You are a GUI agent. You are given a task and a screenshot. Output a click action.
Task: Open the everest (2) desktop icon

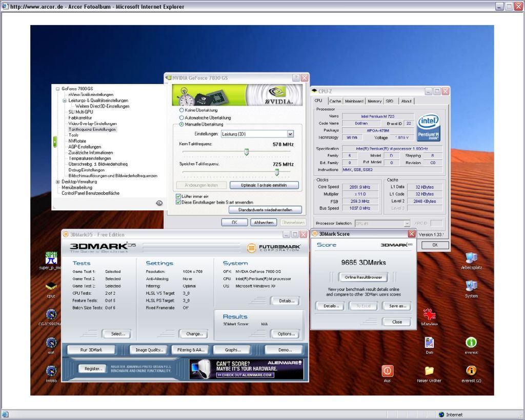point(471,370)
